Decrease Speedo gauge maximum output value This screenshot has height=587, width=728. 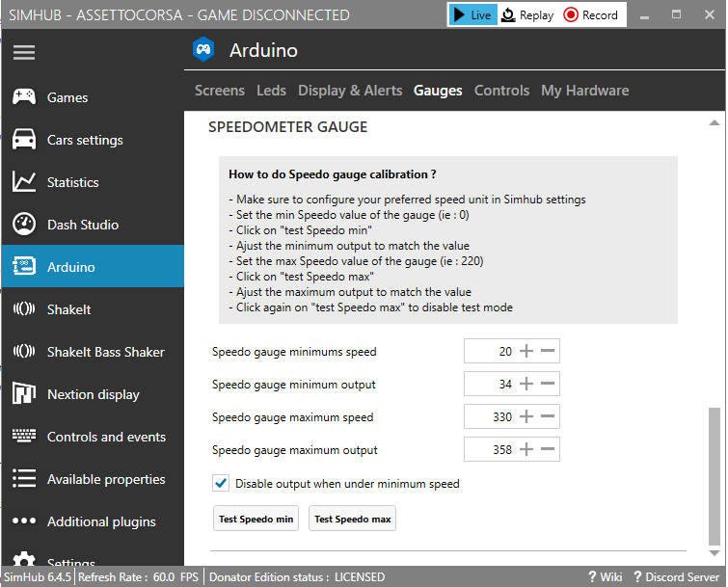click(x=548, y=450)
